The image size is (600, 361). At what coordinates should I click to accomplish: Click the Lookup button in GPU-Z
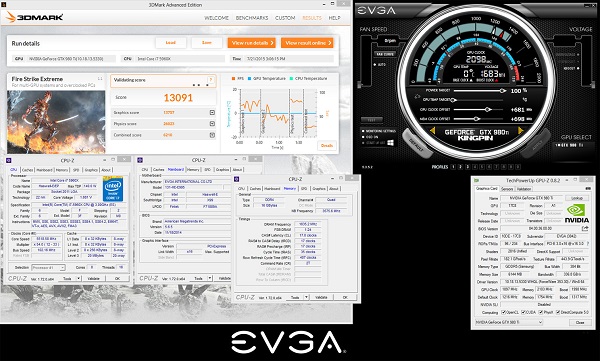coord(577,198)
